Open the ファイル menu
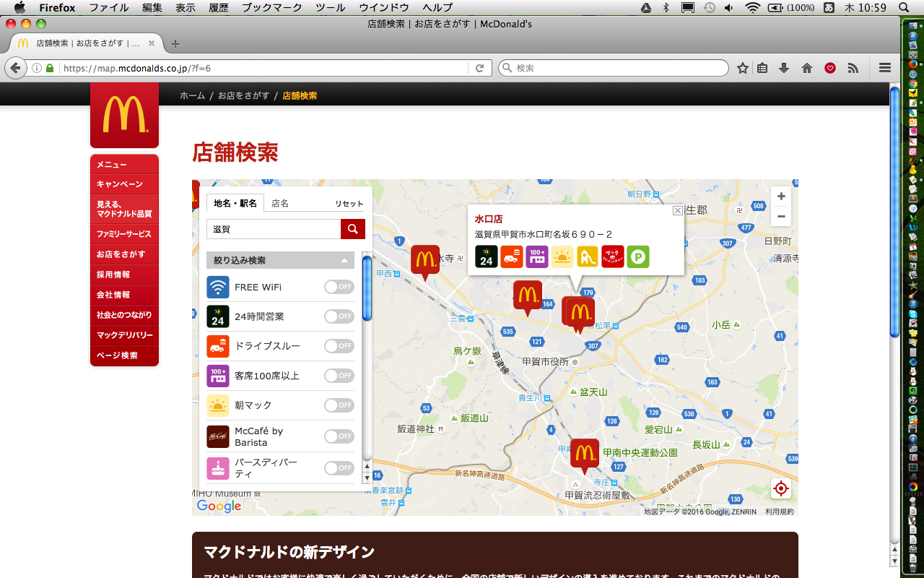The image size is (924, 578). coord(109,7)
